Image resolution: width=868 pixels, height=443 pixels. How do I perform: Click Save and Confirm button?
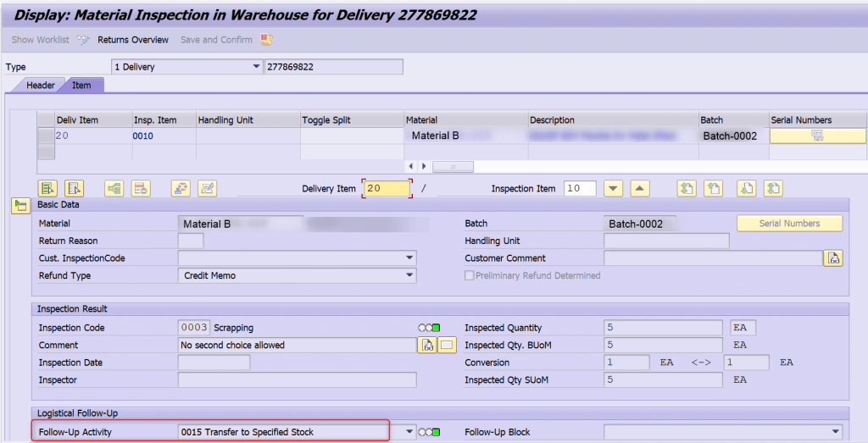(x=216, y=40)
